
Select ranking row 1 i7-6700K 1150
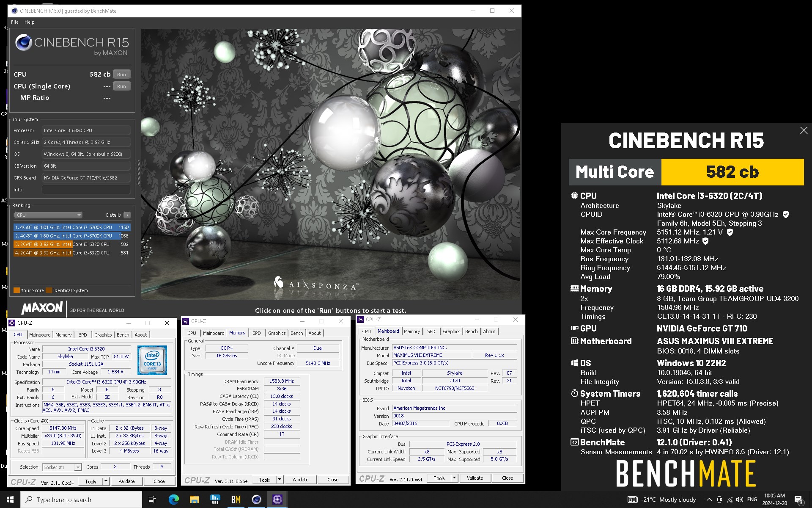(x=72, y=227)
